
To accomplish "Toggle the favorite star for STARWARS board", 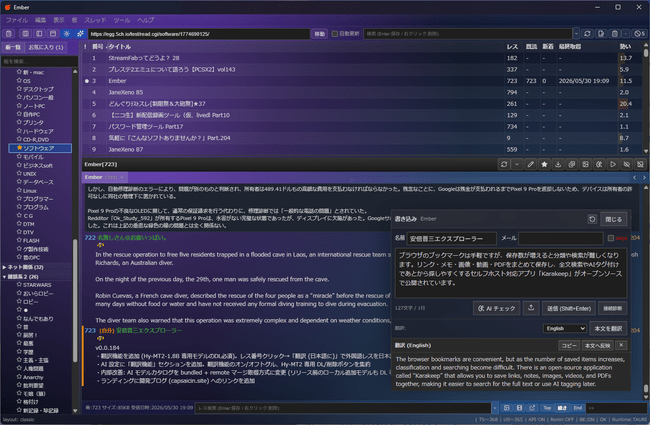I will [x=19, y=284].
